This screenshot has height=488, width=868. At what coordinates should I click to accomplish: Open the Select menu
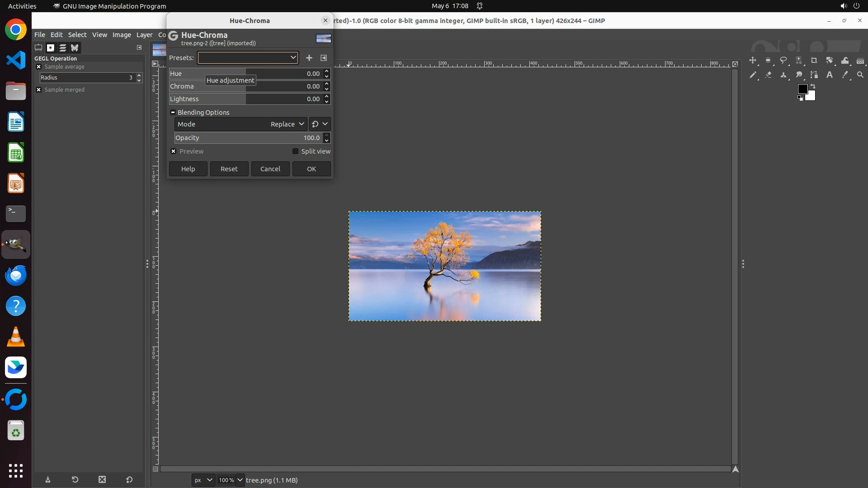(x=77, y=35)
